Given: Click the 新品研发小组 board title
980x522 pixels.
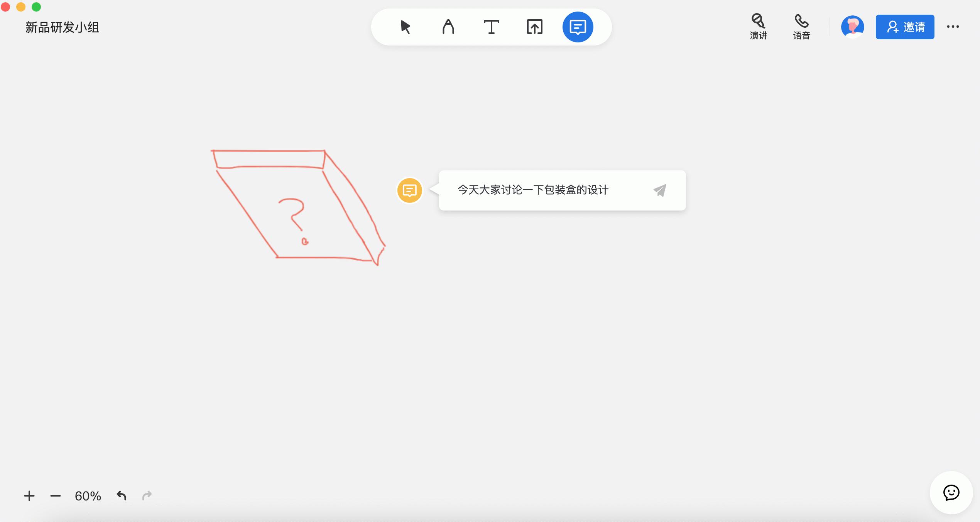Looking at the screenshot, I should 63,27.
